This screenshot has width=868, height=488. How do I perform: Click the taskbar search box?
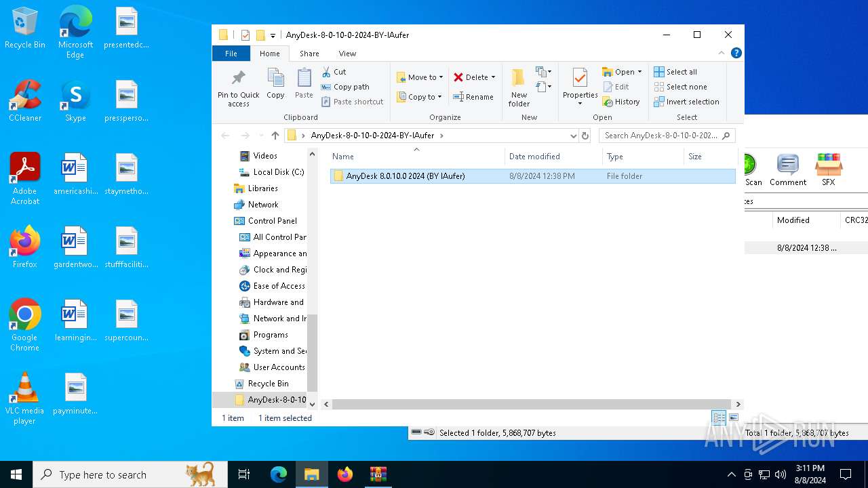130,474
